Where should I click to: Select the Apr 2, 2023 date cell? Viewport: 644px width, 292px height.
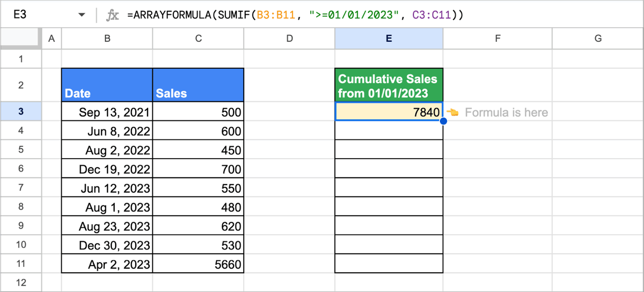(107, 264)
